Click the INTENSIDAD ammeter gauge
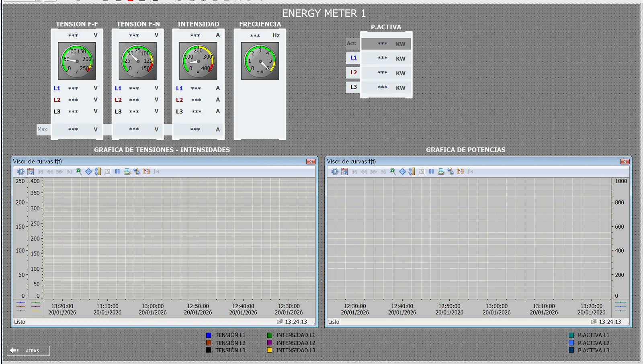Viewport: 643px width, 364px height. click(x=198, y=61)
